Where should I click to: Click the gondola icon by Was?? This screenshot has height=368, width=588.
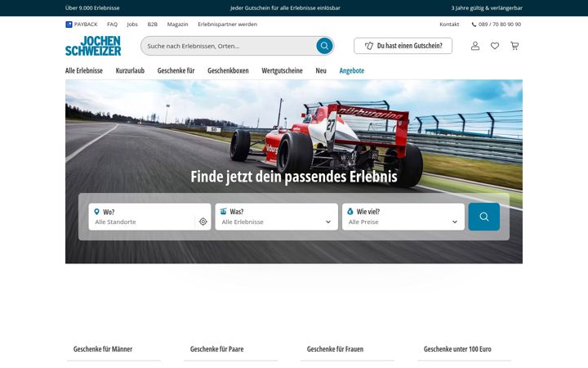(x=223, y=212)
